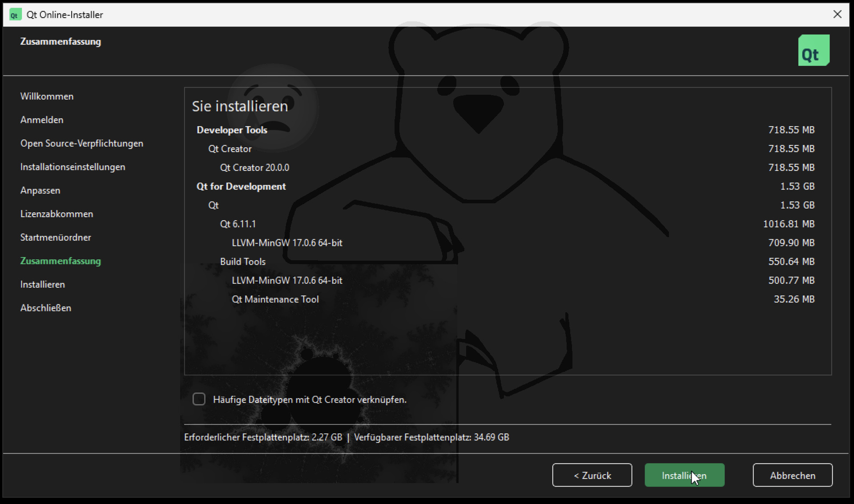Select Installieren step in sidebar
854x504 pixels.
pyautogui.click(x=42, y=285)
